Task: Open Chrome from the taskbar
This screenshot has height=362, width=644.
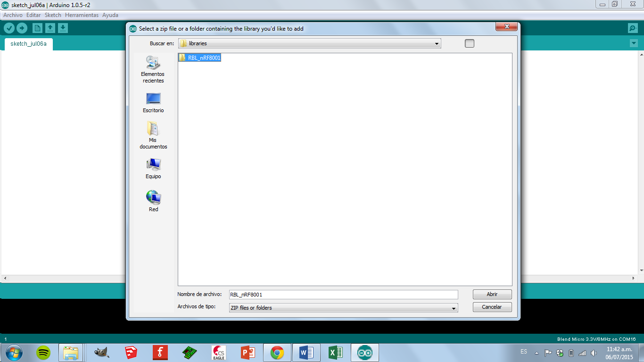Action: pos(277,353)
